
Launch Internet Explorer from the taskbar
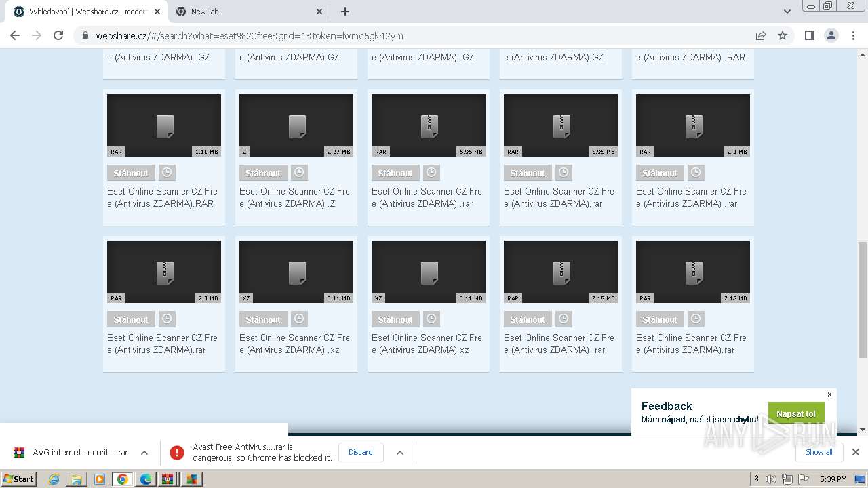coord(54,479)
